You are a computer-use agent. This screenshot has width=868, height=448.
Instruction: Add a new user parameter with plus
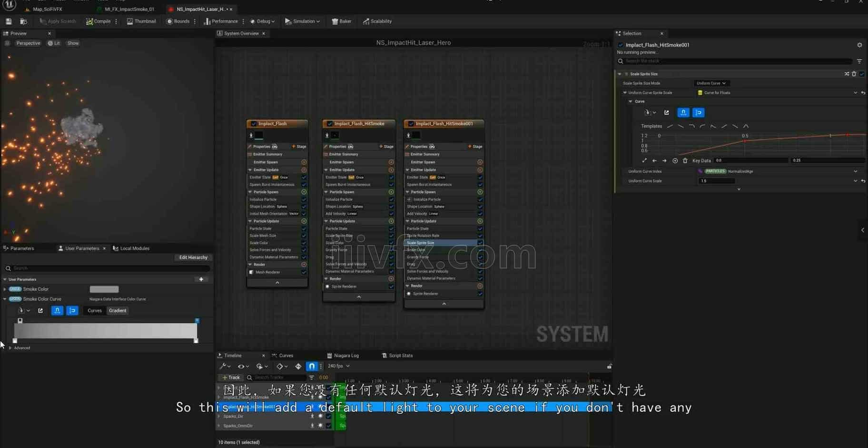(x=201, y=279)
